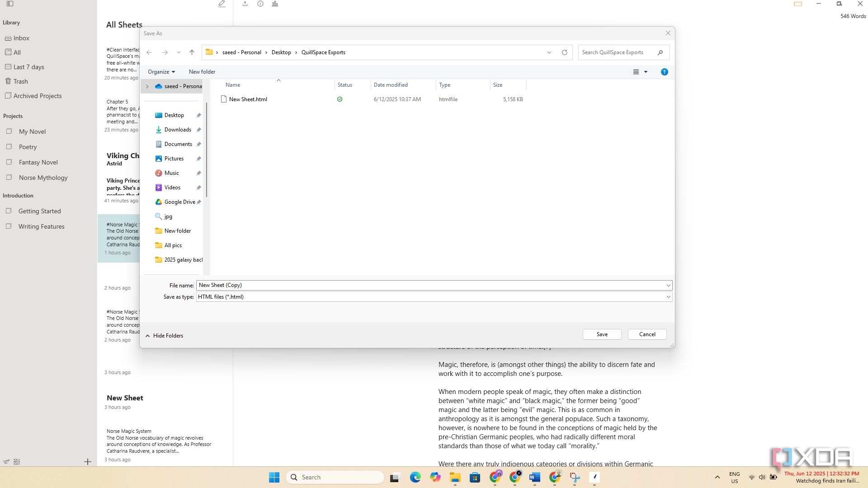Expand the address bar previous locations dropdown
Image resolution: width=868 pixels, height=488 pixels.
[549, 52]
